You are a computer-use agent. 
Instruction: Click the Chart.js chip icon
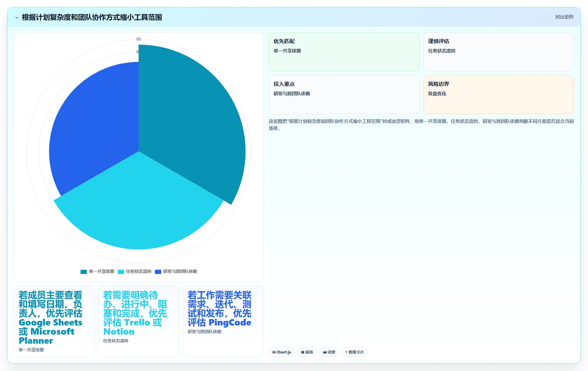[274, 352]
